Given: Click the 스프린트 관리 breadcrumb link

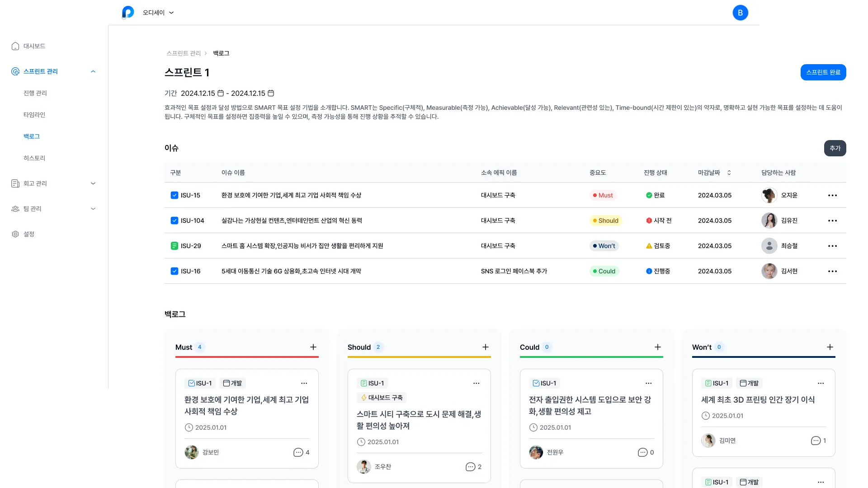Looking at the screenshot, I should tap(184, 53).
